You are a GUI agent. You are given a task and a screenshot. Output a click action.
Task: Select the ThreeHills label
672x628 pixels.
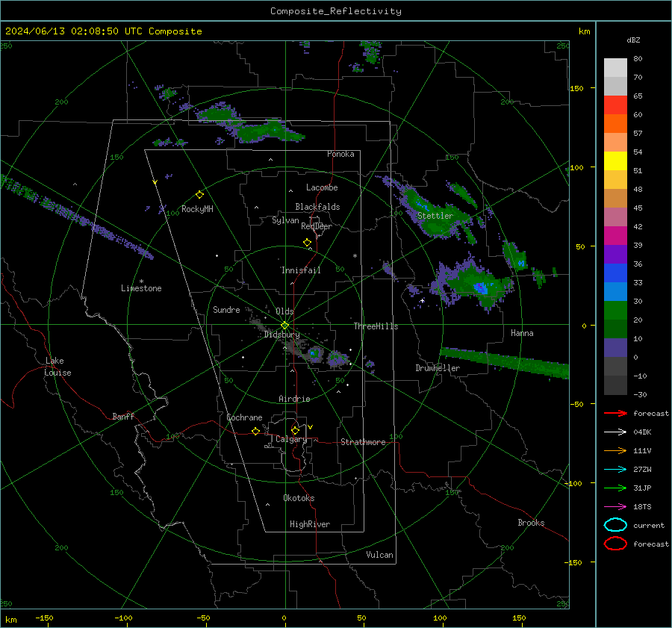point(376,326)
